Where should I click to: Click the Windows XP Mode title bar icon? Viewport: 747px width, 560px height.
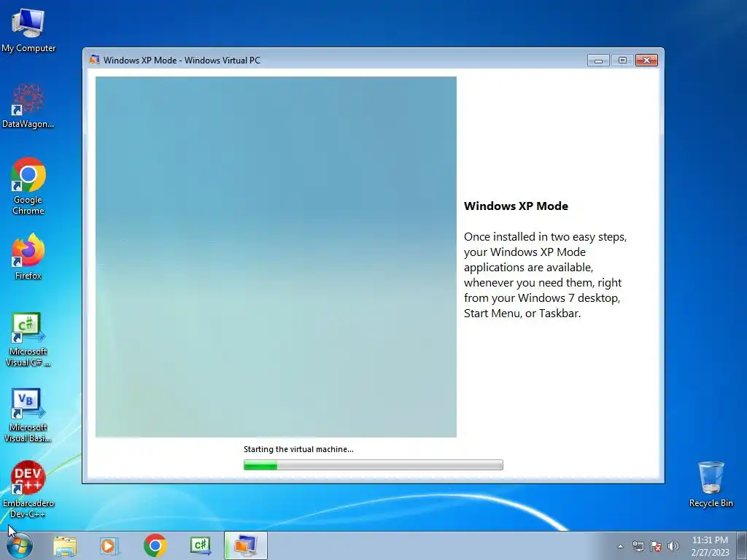pyautogui.click(x=94, y=60)
